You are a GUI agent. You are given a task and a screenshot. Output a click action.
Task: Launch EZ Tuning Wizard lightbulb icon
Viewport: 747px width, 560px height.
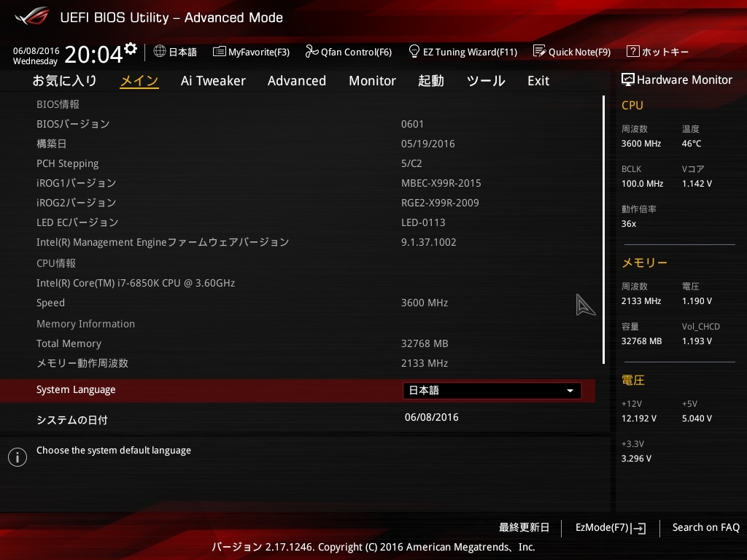pos(414,51)
